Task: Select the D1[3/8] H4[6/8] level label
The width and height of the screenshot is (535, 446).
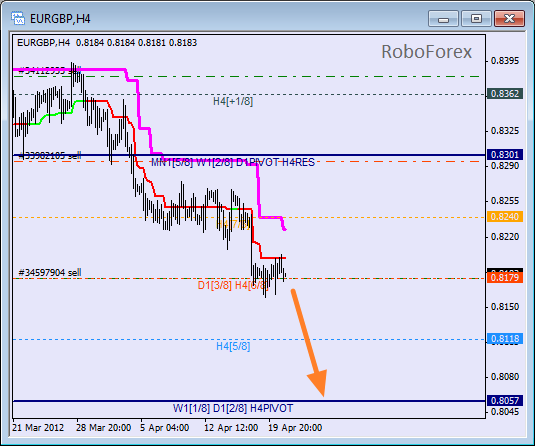Action: (233, 285)
